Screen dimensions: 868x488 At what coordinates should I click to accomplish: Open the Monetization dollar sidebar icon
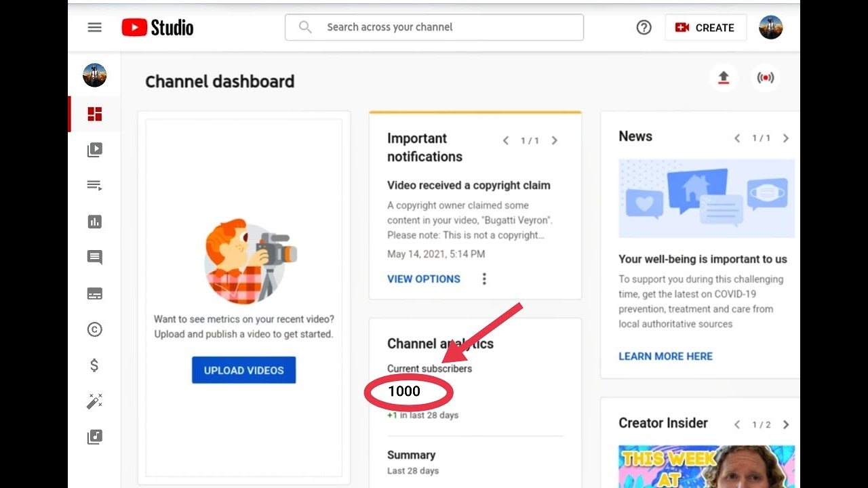95,365
